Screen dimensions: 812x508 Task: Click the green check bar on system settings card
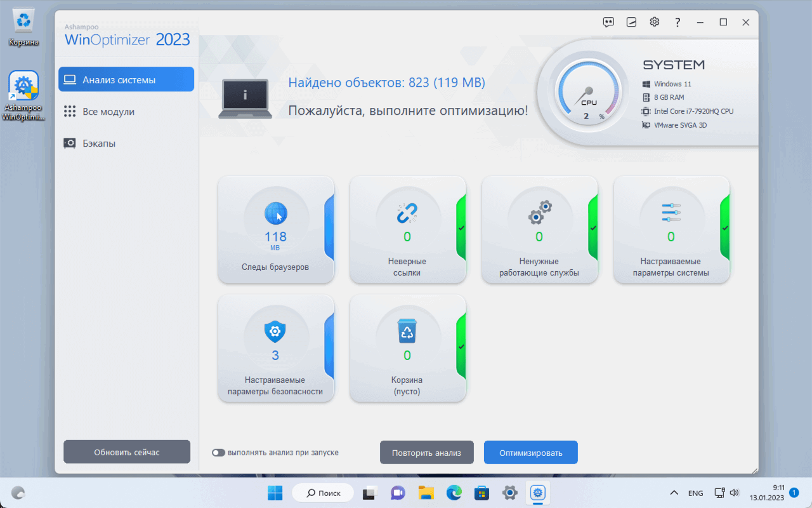(725, 229)
